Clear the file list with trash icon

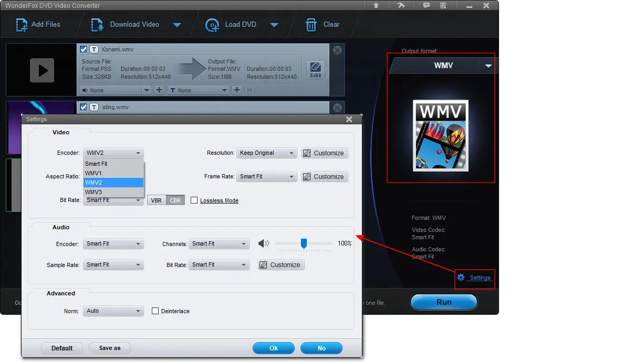323,25
